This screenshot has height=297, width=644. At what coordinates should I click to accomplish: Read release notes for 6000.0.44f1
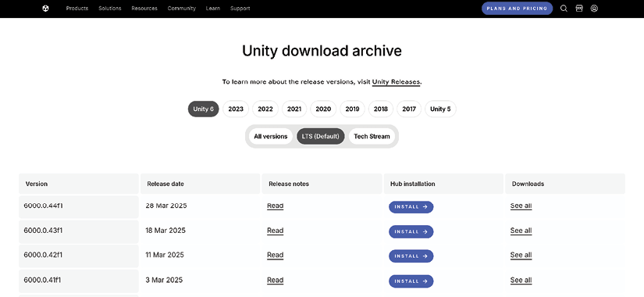click(276, 206)
